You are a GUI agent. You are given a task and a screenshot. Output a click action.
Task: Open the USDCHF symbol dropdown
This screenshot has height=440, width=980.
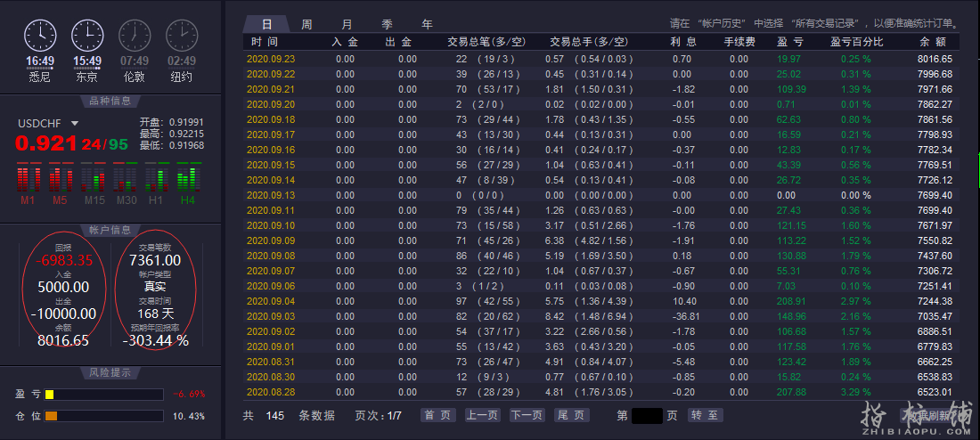75,124
